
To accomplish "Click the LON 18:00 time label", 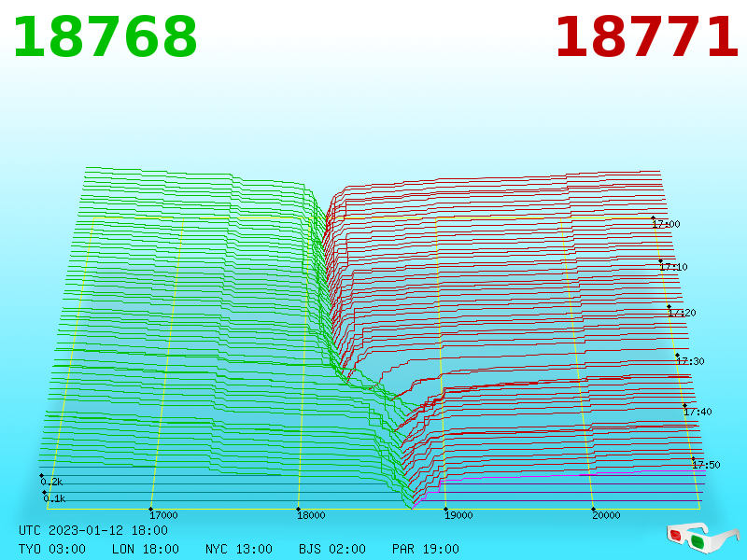I will point(146,549).
